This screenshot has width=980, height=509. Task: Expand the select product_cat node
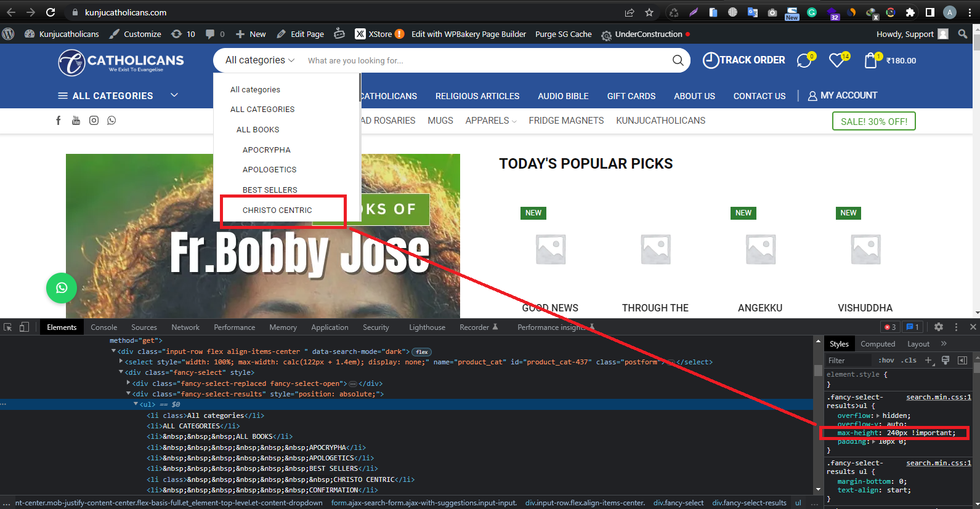pos(121,362)
